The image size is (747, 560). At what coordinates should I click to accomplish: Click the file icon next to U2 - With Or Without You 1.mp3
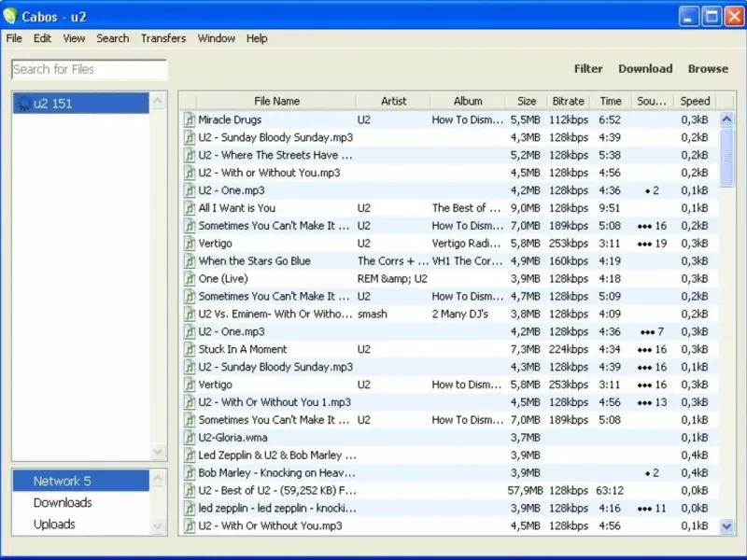click(x=190, y=402)
